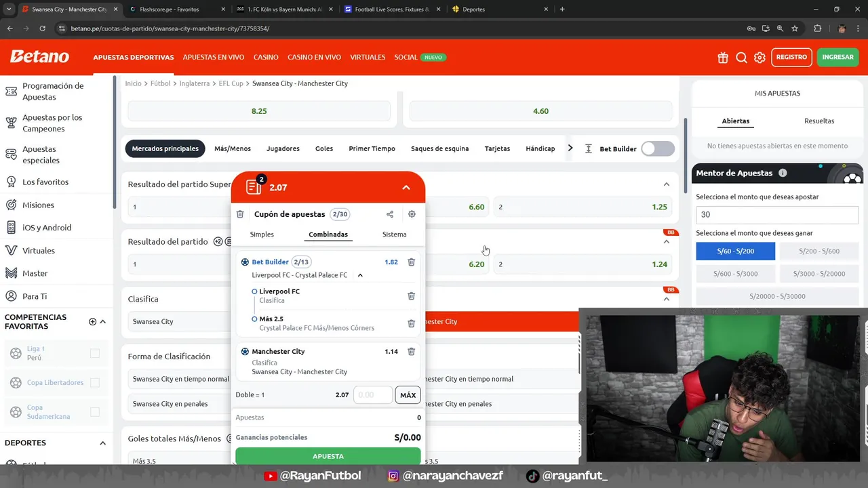Open Apuestas en Vivo in top menu
Viewport: 868px width, 488px height.
click(x=214, y=58)
